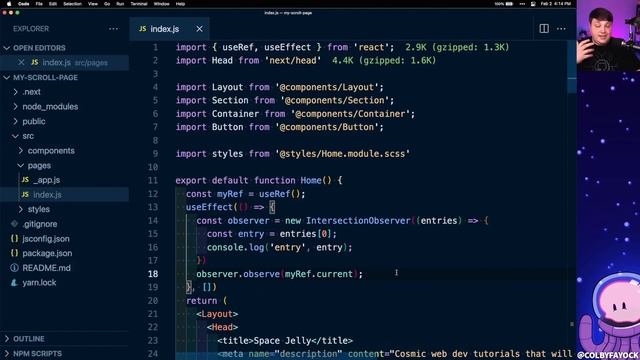Click the '<Layout>' tag on line 21
640x360 pixels.
pos(217,314)
